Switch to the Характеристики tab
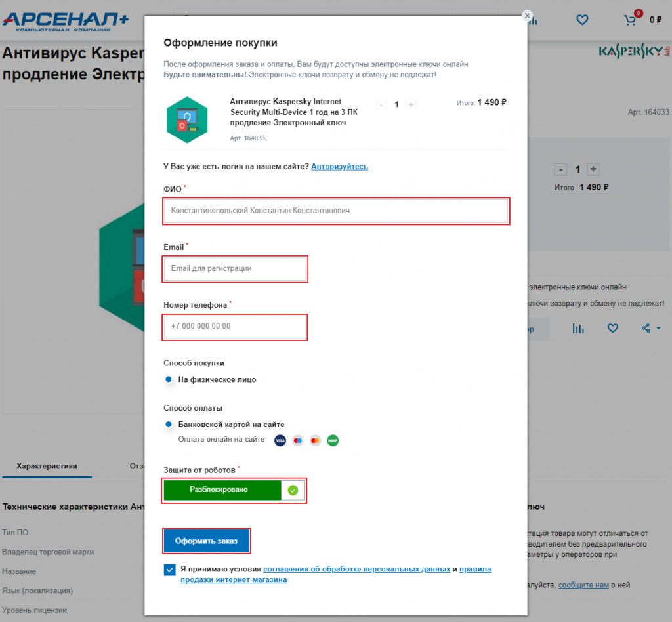Screen dimensions: 672x622 [47, 466]
